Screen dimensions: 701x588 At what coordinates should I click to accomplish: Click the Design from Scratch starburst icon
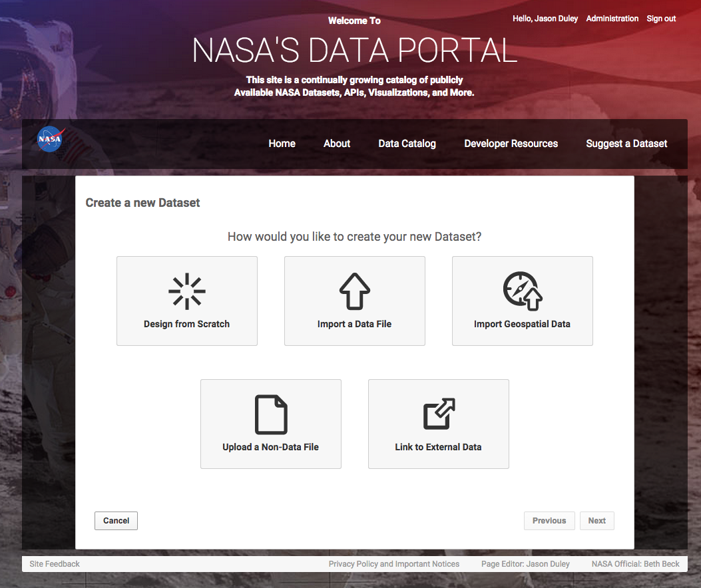(187, 291)
